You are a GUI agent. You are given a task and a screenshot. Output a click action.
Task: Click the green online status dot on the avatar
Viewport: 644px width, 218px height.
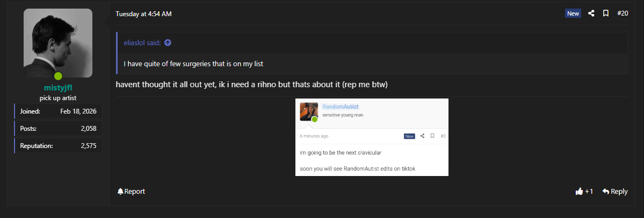58,76
